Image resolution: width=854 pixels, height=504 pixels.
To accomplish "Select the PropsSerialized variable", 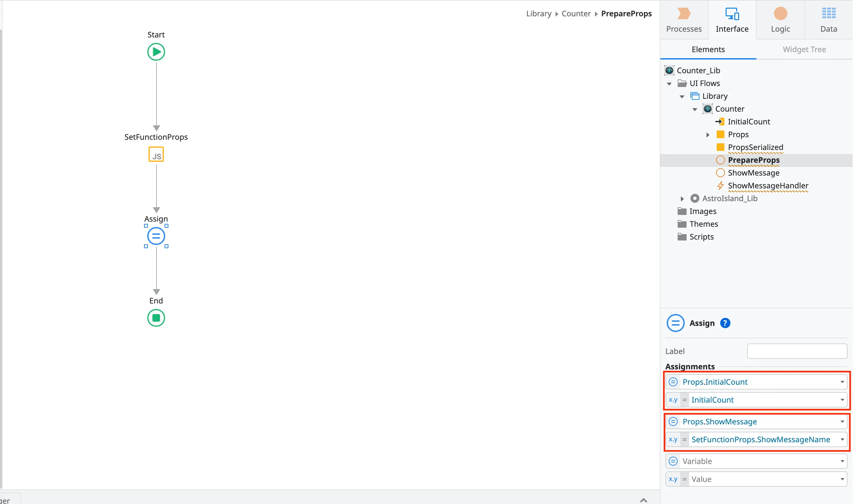I will [755, 147].
